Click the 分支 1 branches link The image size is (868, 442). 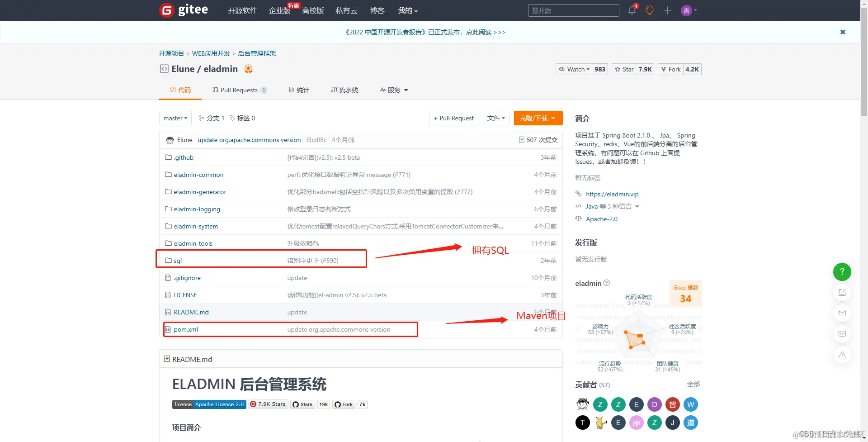(x=212, y=118)
